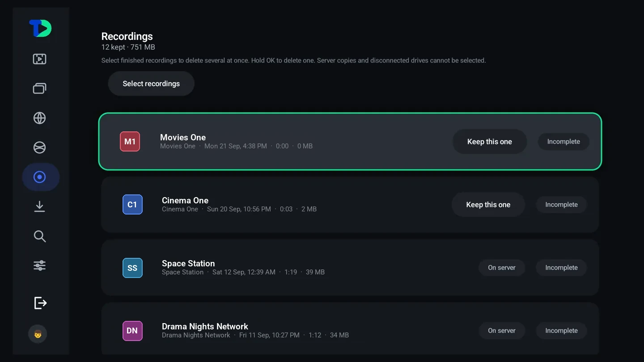Click On server tag for Space Station
The height and width of the screenshot is (362, 644).
(x=502, y=268)
